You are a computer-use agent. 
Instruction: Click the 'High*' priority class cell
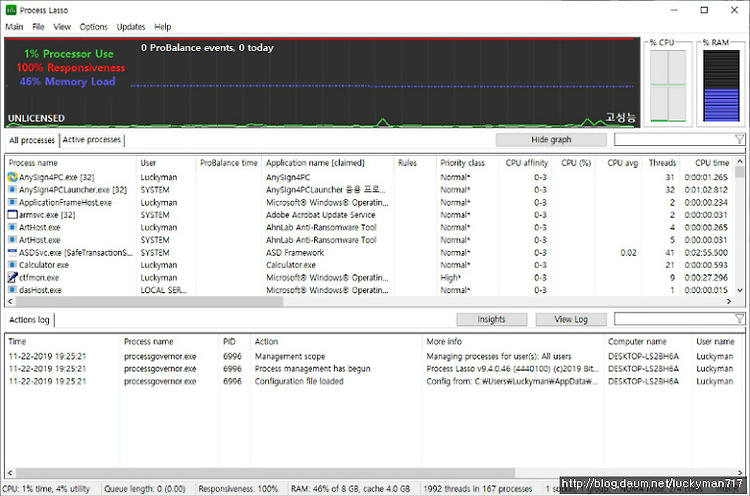tap(451, 277)
